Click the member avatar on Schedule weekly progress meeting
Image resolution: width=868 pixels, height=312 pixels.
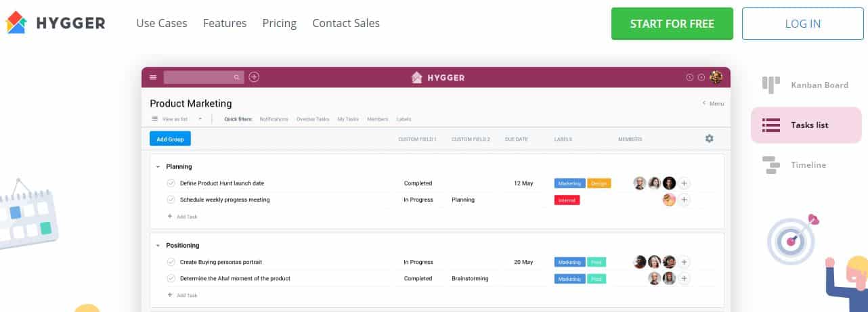[669, 200]
